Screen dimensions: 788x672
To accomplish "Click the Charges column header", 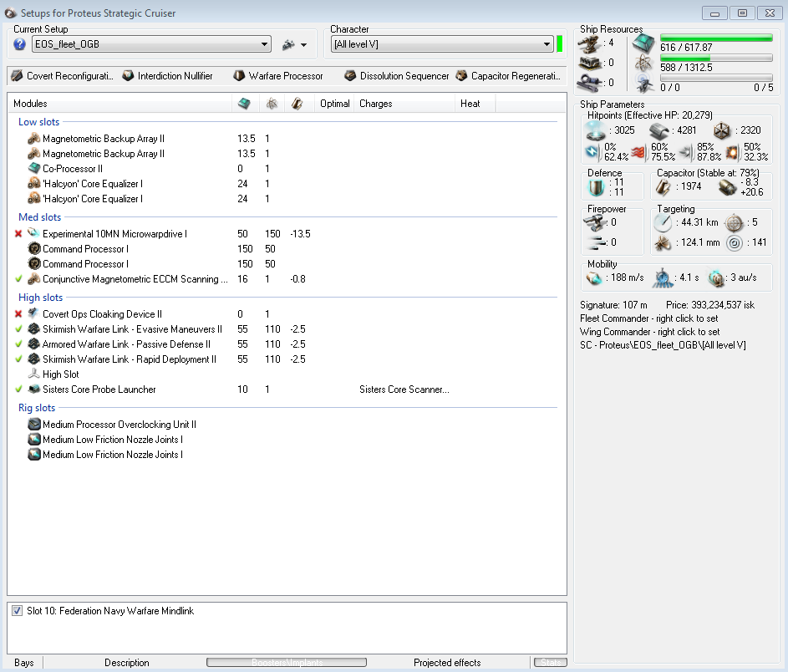I will (404, 104).
